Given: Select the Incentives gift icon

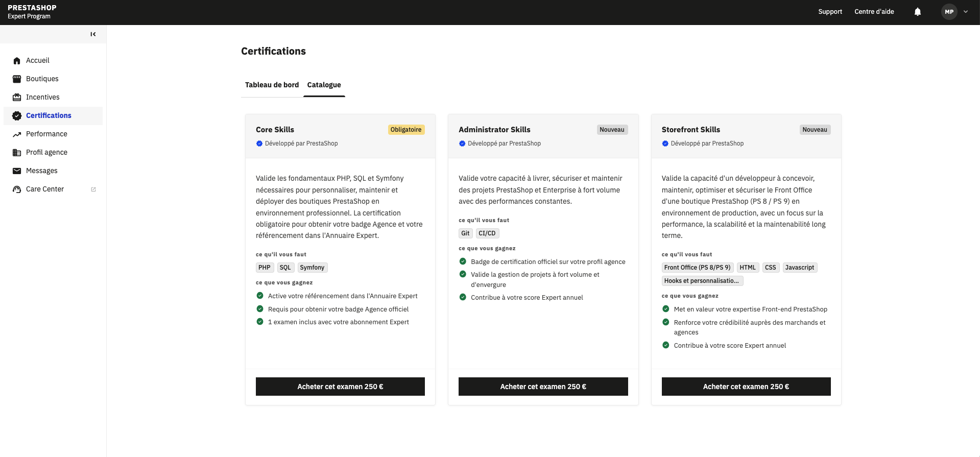Looking at the screenshot, I should [17, 97].
